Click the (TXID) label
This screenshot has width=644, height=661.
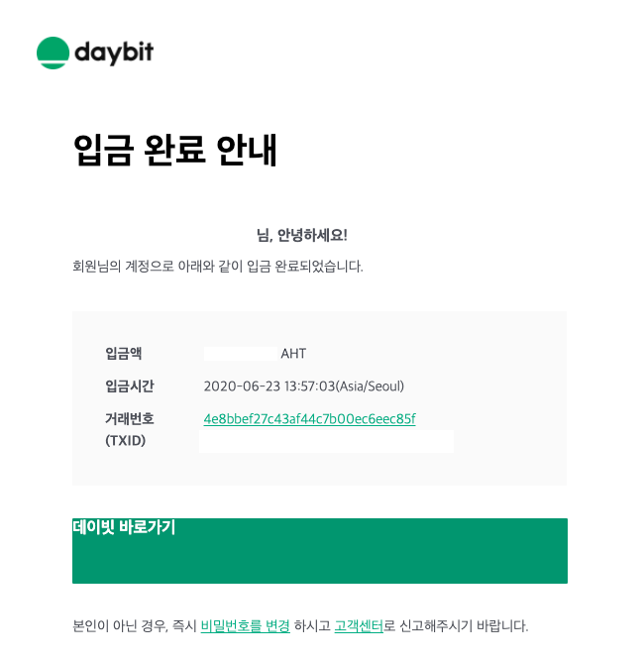[x=125, y=441]
